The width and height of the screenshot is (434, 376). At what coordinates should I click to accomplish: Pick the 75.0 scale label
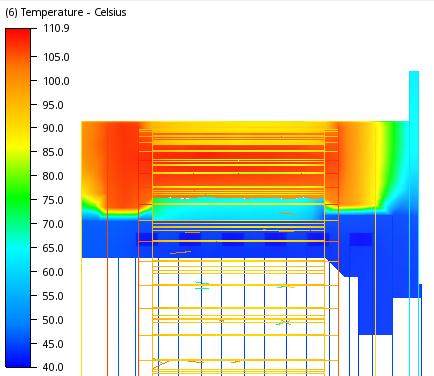[53, 200]
